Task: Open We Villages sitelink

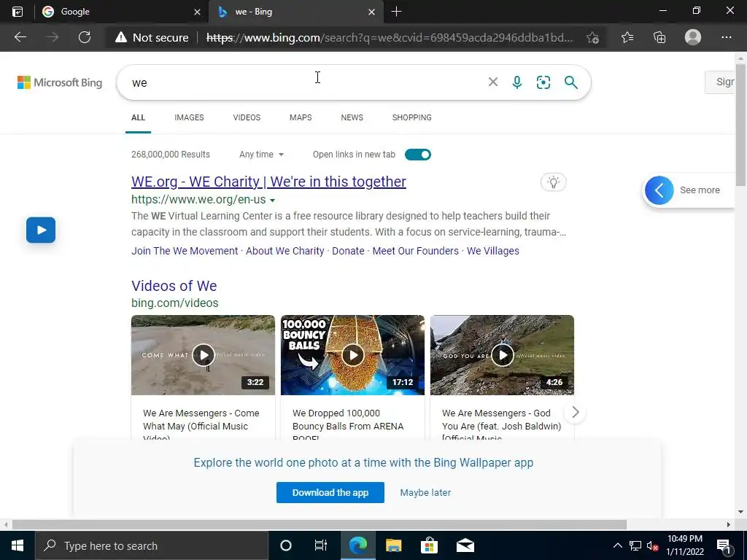Action: 493,251
